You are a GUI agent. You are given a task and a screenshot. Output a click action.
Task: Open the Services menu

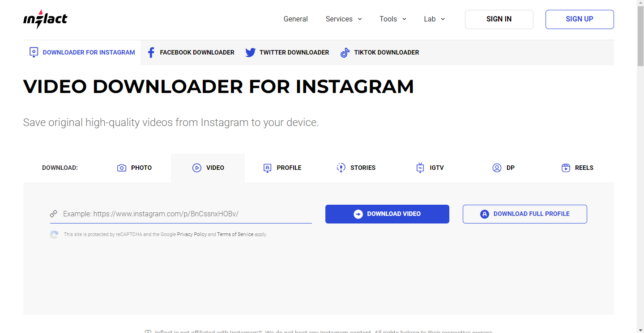[344, 19]
